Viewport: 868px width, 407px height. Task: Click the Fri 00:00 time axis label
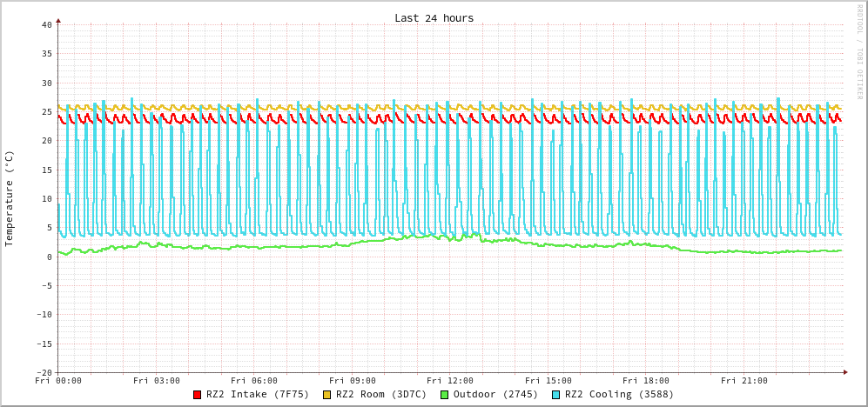point(58,381)
